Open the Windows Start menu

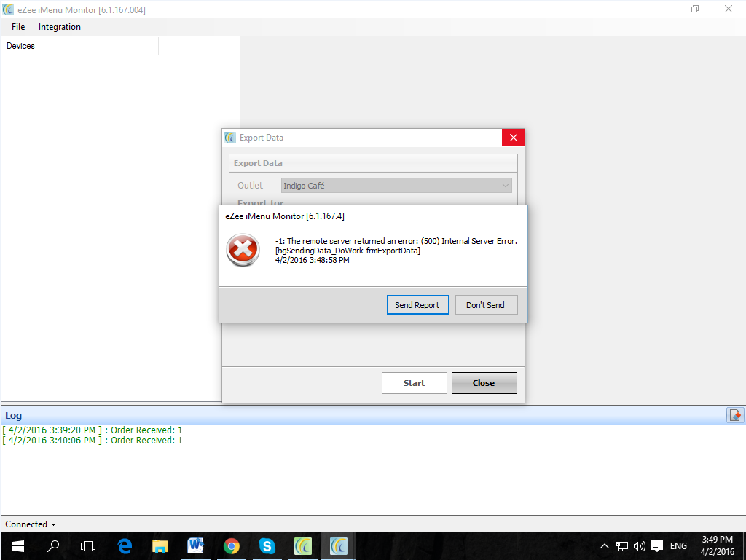[17, 546]
